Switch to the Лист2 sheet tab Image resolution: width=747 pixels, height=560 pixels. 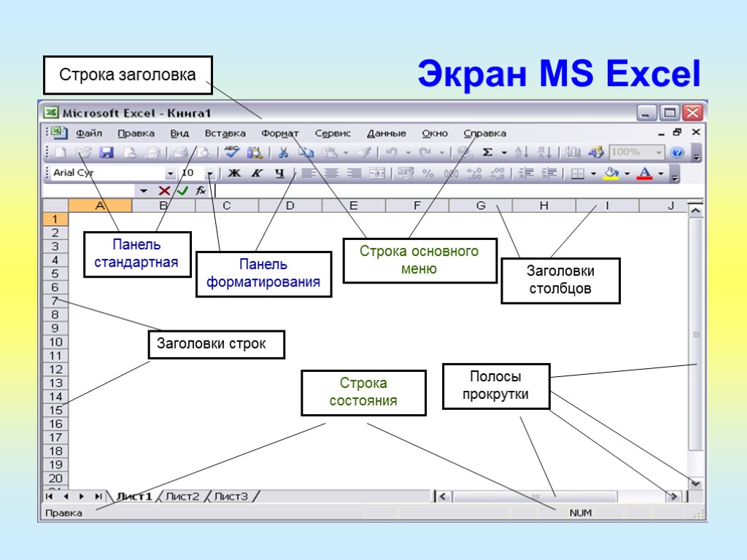[182, 497]
